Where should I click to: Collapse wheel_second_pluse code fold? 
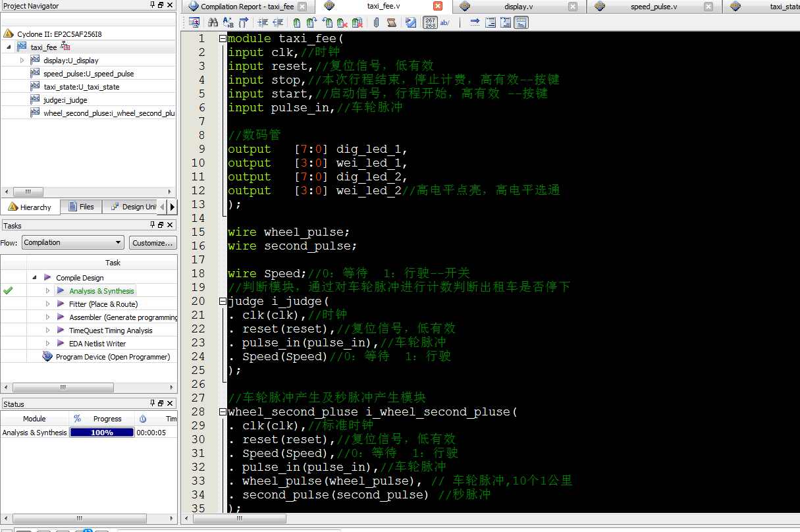click(x=223, y=412)
